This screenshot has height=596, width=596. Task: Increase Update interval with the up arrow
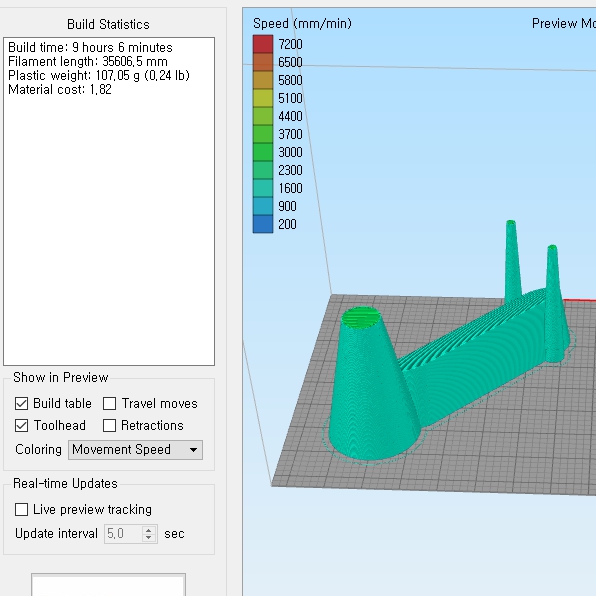click(x=149, y=530)
